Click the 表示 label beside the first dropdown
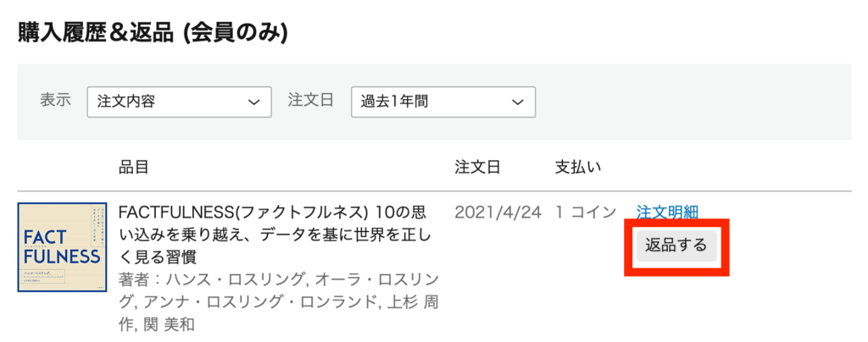The width and height of the screenshot is (868, 342). pyautogui.click(x=56, y=101)
